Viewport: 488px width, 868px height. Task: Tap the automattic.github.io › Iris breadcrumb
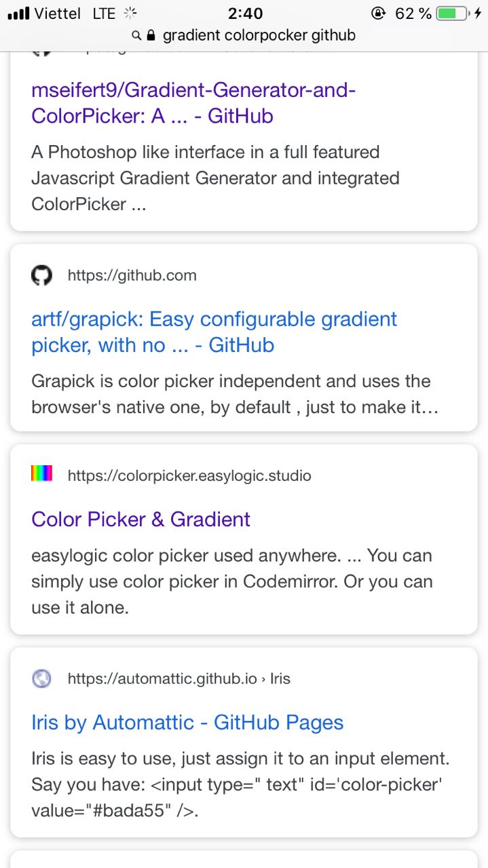tap(179, 679)
